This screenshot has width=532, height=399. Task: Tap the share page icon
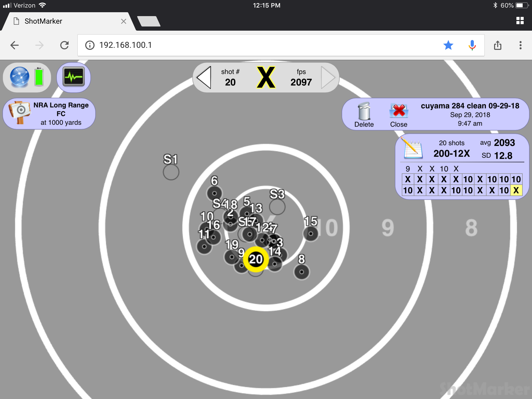(497, 45)
